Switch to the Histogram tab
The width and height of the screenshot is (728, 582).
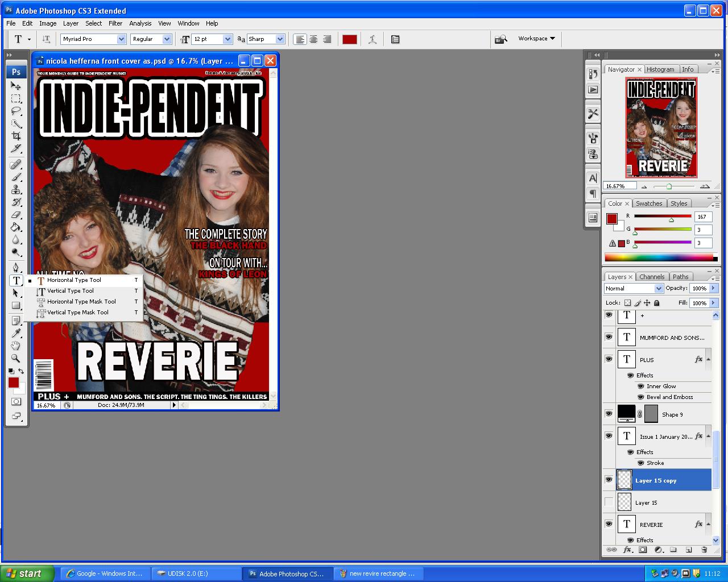click(660, 69)
